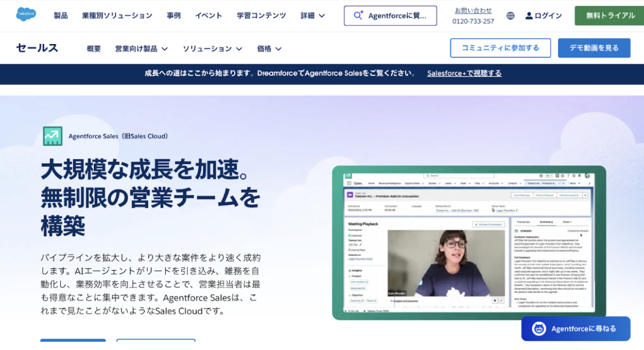The height and width of the screenshot is (350, 644).
Task: Expand the 詳細 dropdown menu
Action: coord(313,15)
